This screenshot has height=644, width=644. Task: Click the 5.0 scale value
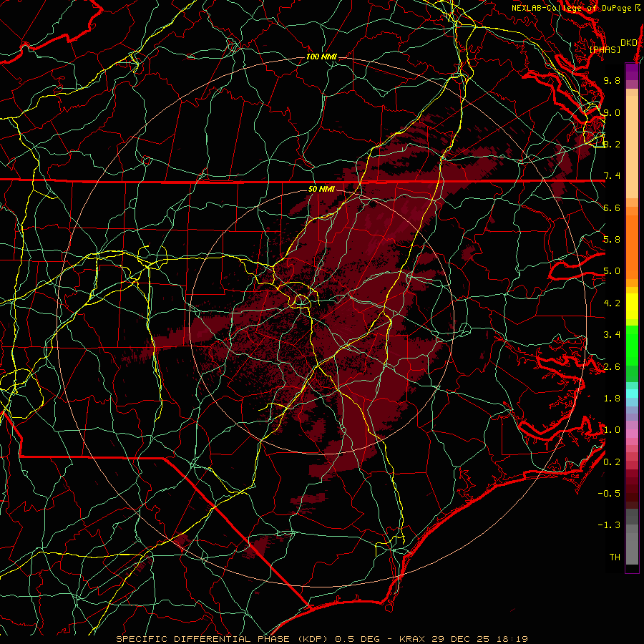(x=612, y=271)
